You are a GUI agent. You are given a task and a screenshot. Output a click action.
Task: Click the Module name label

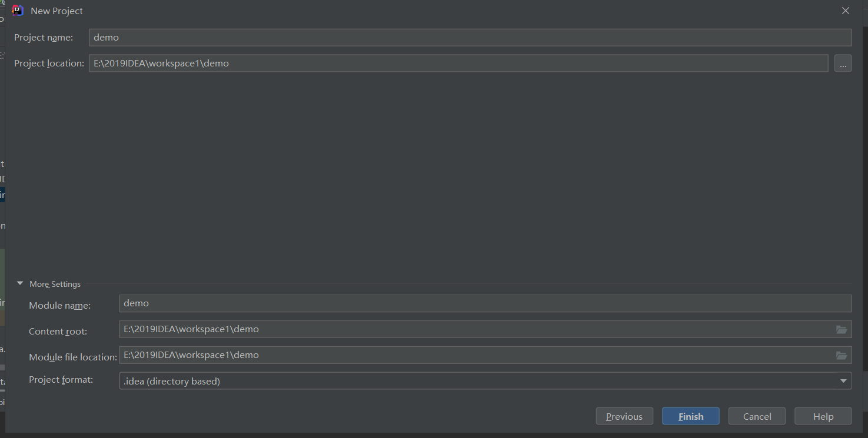(x=60, y=306)
